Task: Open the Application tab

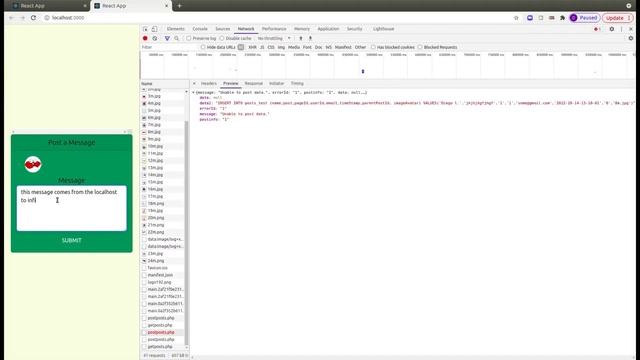Action: 328,29
